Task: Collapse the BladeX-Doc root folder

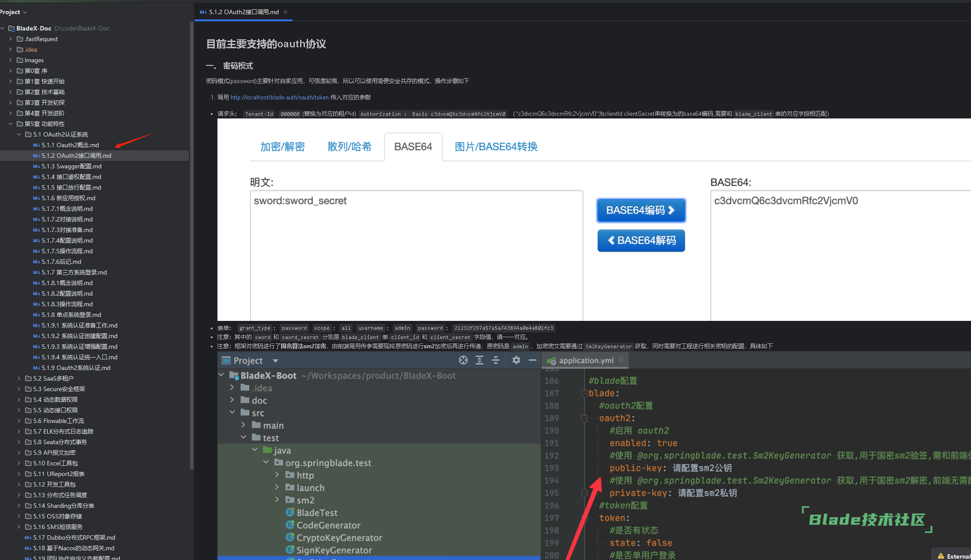Action: click(x=3, y=28)
